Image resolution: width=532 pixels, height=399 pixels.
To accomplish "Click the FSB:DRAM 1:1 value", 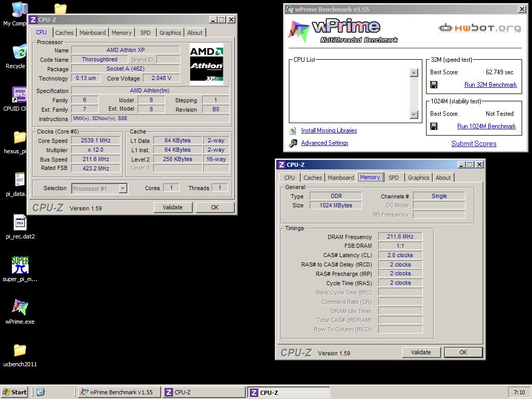I will click(x=401, y=246).
